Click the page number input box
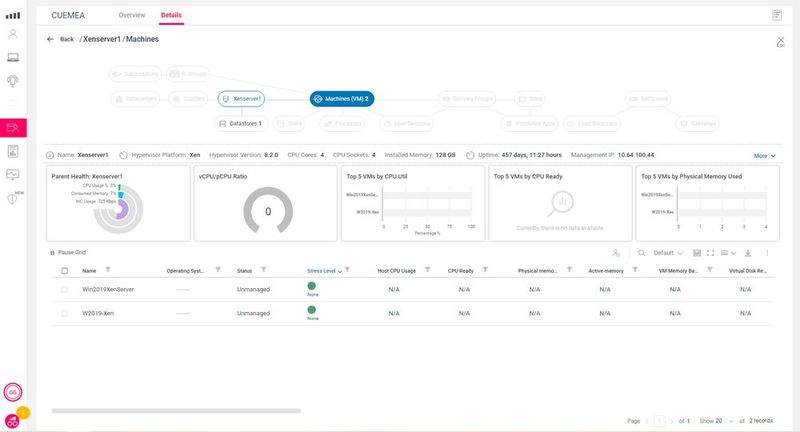800x432 pixels. coord(659,421)
